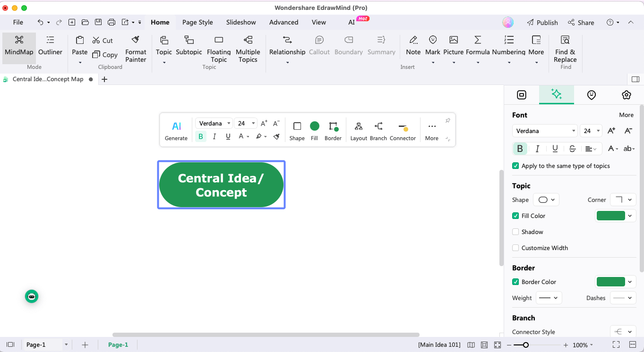Expand the Corner style dropdown
Screen dimensions: 644x352
point(623,200)
